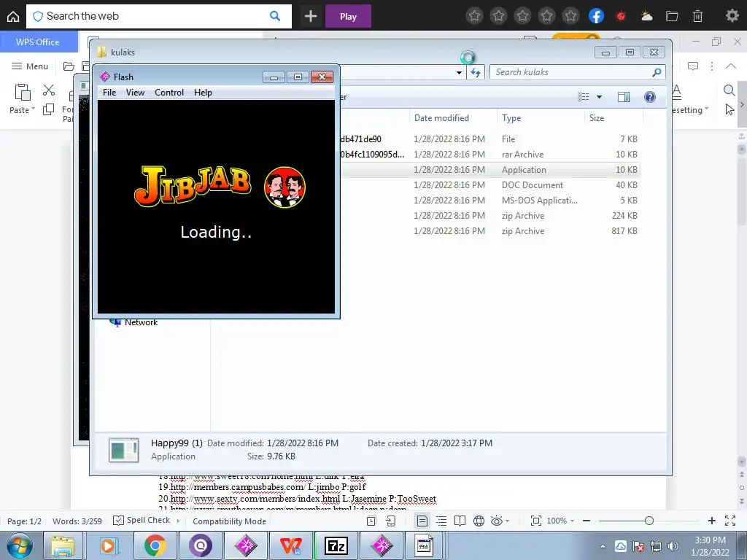The image size is (747, 560).
Task: Click the home icon in the top browser bar
Action: pos(13,17)
